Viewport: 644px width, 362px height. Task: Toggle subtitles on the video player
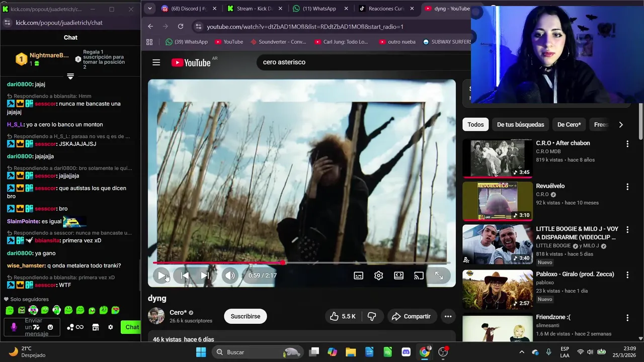[359, 276]
